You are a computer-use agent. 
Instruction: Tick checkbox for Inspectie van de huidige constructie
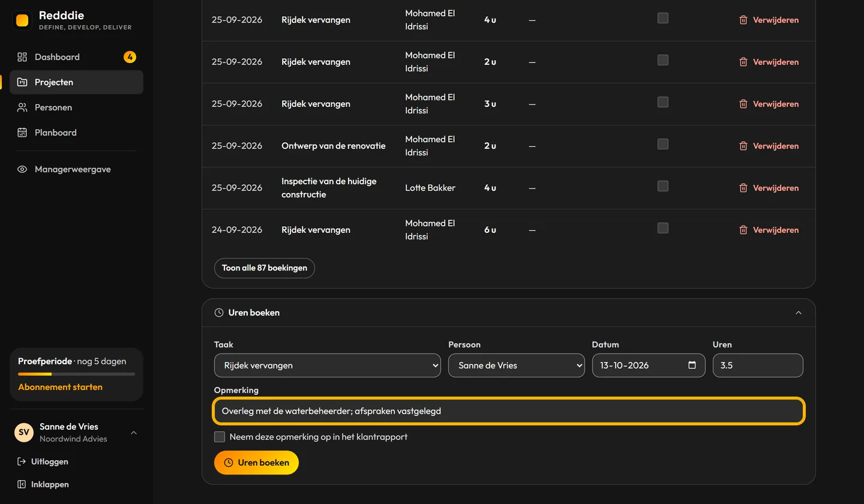663,186
